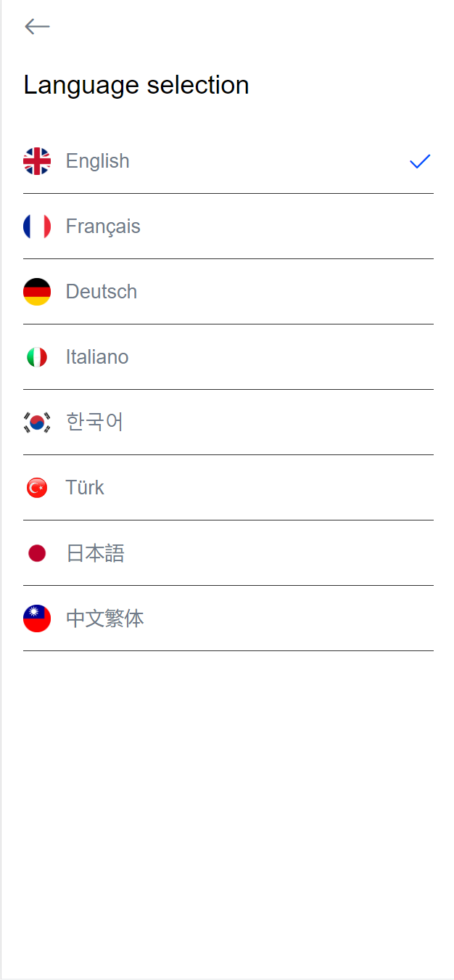Image resolution: width=454 pixels, height=980 pixels.
Task: Click the German flag icon
Action: (x=37, y=292)
